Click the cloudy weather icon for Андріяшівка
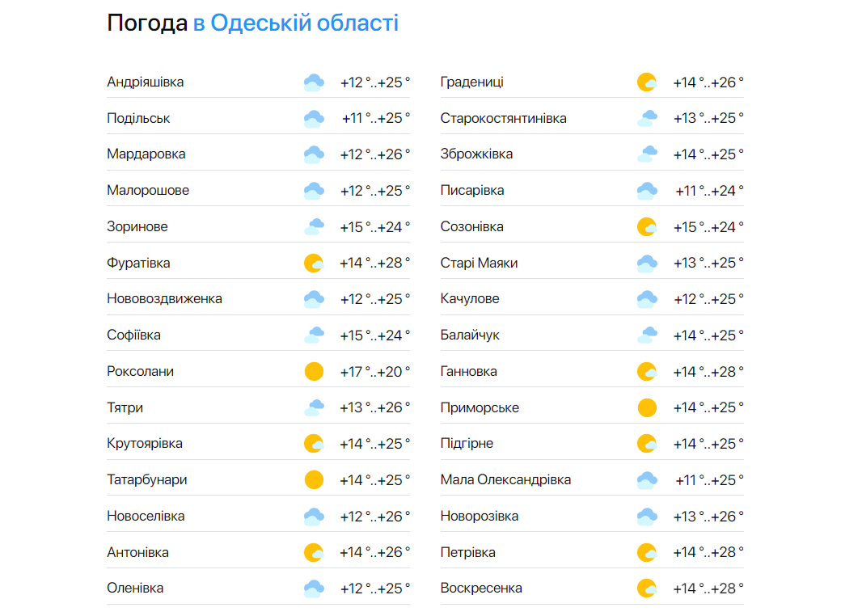 [314, 82]
